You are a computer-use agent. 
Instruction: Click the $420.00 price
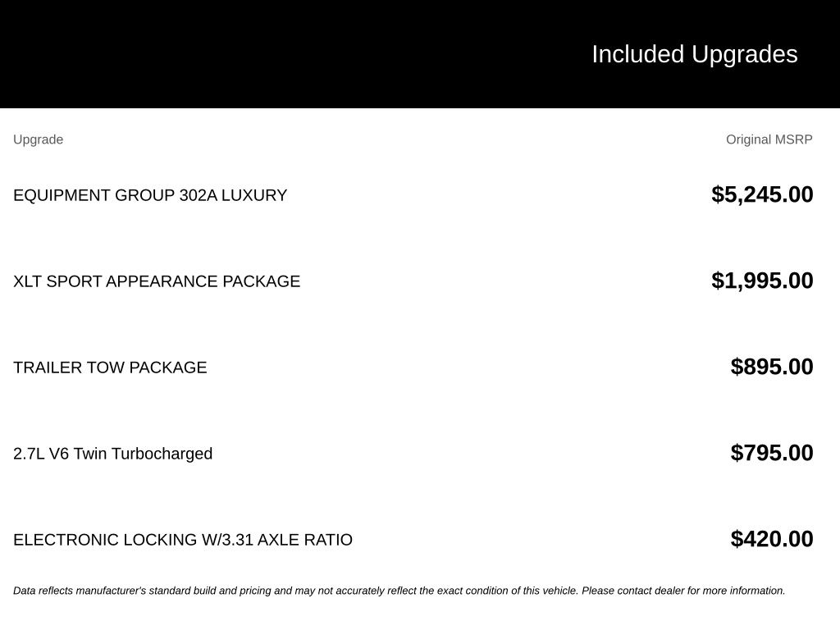771,539
